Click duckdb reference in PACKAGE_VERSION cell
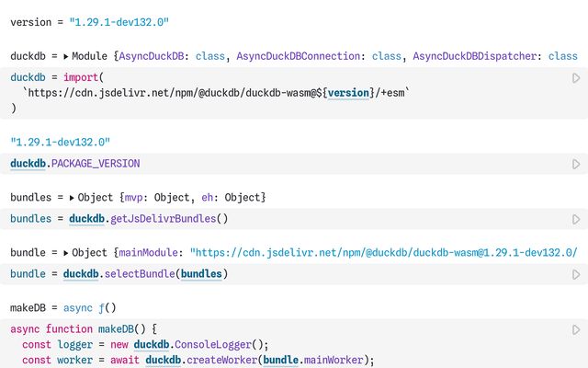588x368 pixels. (x=28, y=164)
